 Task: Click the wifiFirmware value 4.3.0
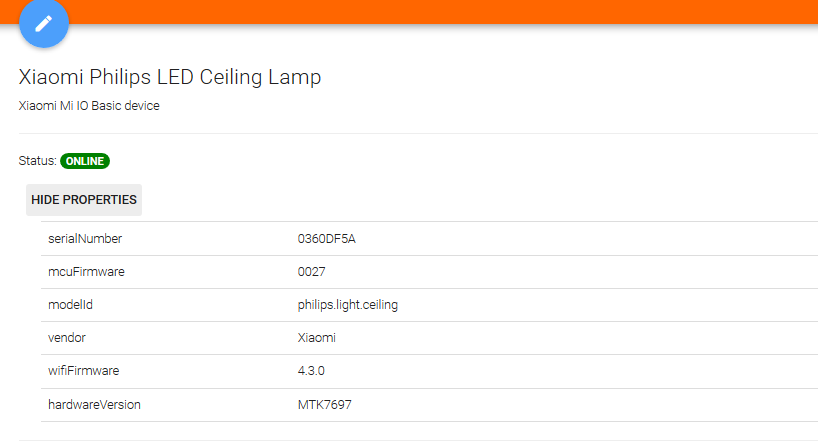click(312, 371)
